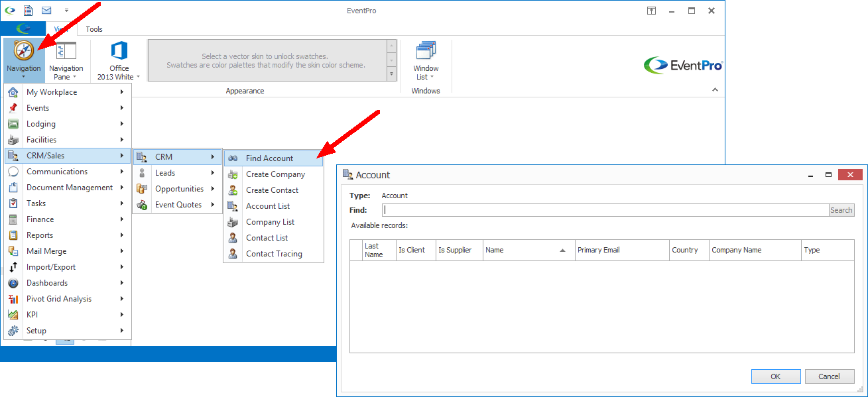Switch to the Tools ribbon tab
This screenshot has width=868, height=397.
coord(94,29)
